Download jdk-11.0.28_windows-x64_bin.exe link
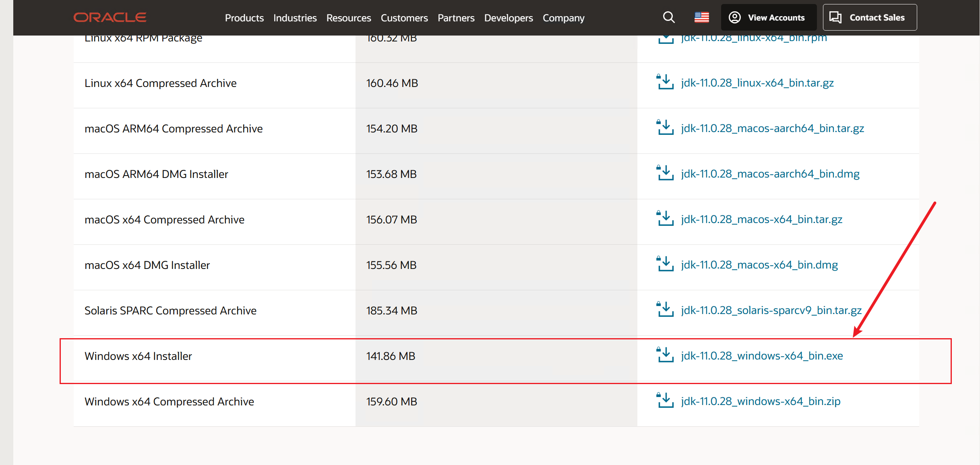Image resolution: width=980 pixels, height=465 pixels. [x=762, y=356]
